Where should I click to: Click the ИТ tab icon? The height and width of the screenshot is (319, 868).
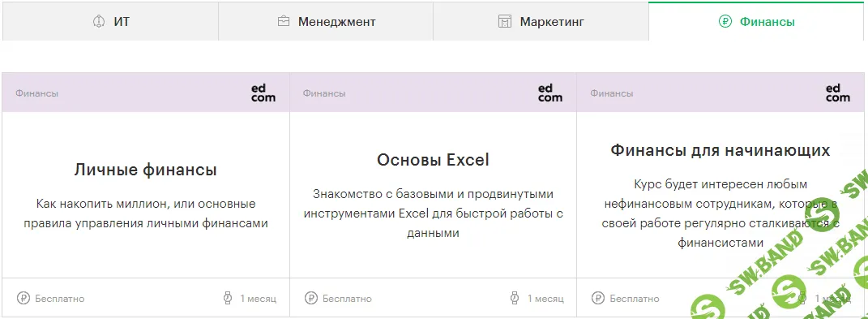pos(99,22)
